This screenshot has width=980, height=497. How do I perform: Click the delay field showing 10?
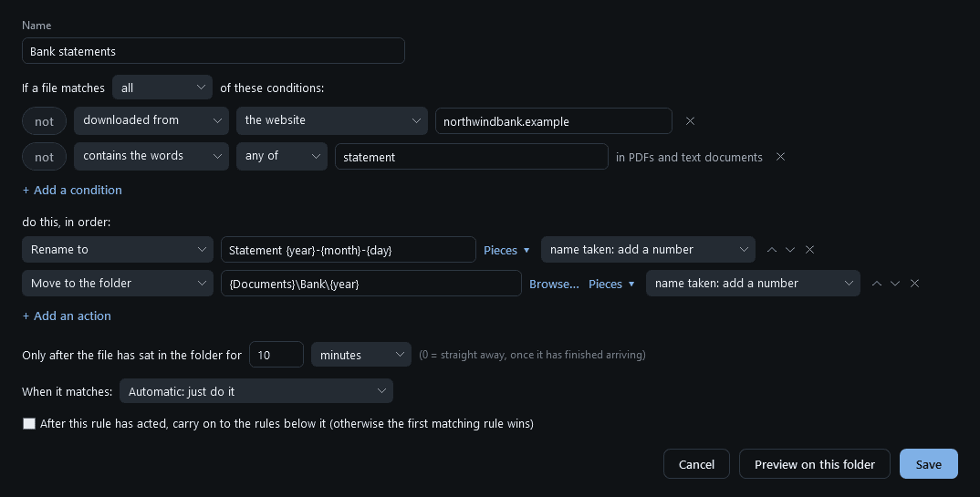coord(276,355)
